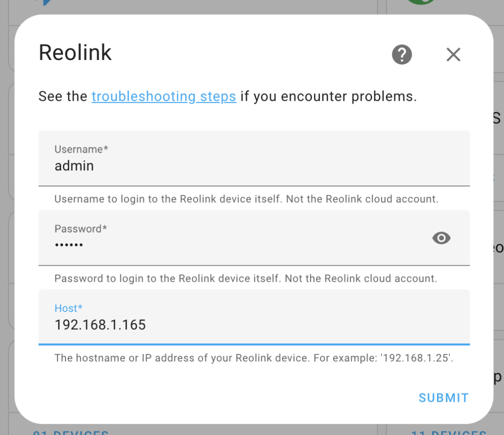Click the hostname or IP address hint text
This screenshot has width=504, height=435.
click(x=254, y=358)
